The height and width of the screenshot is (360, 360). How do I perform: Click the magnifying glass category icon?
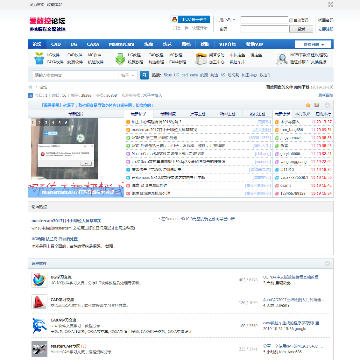[x=282, y=59]
